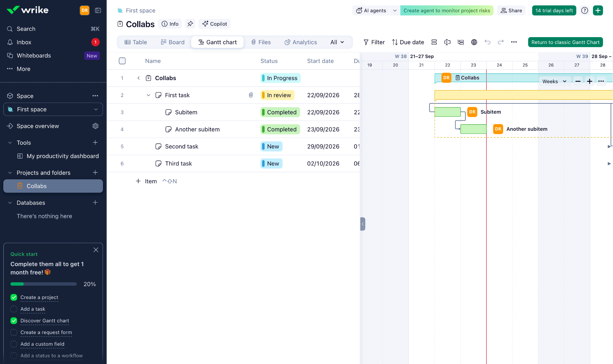
Task: Zoom in the Gantt timeline
Action: (x=589, y=81)
